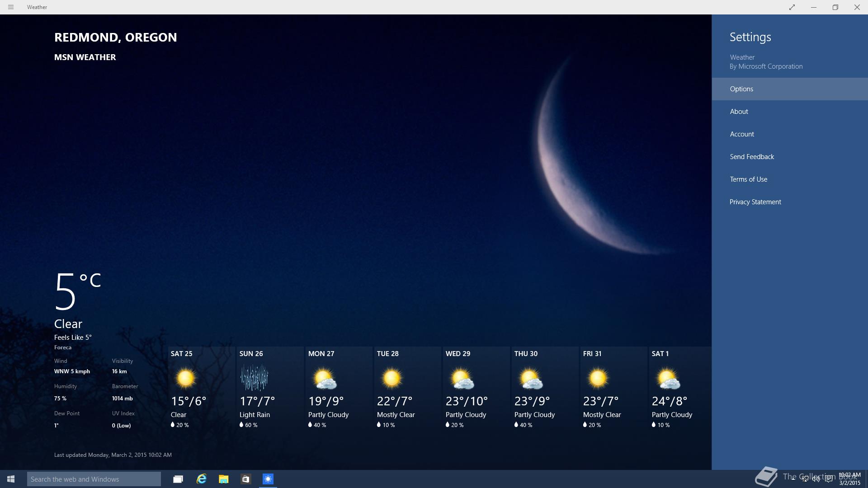Screen dimensions: 868x488
Task: Click the Settings pane title
Action: [750, 37]
